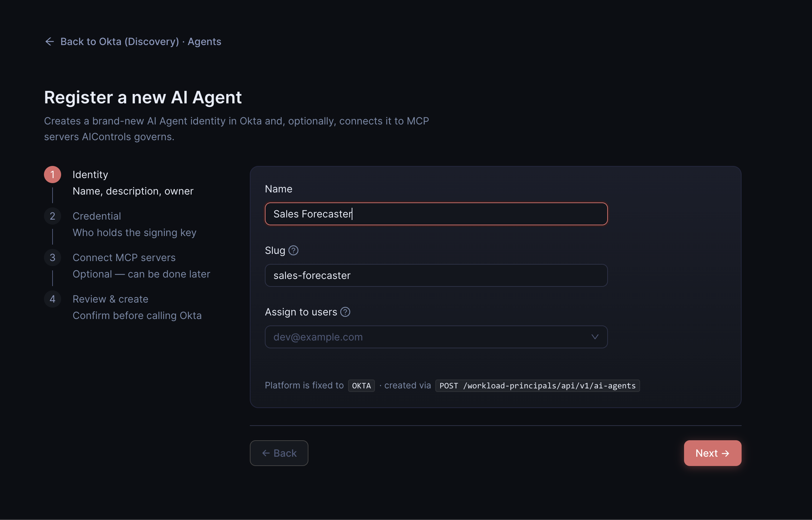Go to Connect MCP servers step
The height and width of the screenshot is (520, 812).
point(124,257)
